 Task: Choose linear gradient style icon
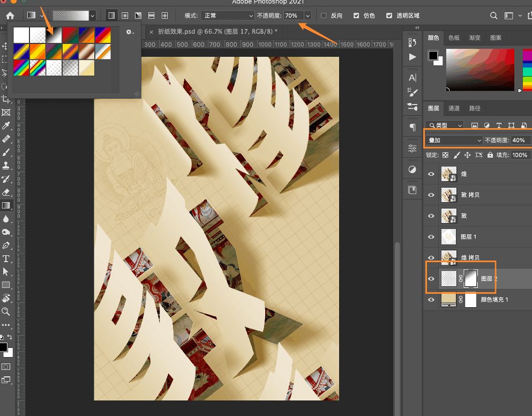(111, 16)
